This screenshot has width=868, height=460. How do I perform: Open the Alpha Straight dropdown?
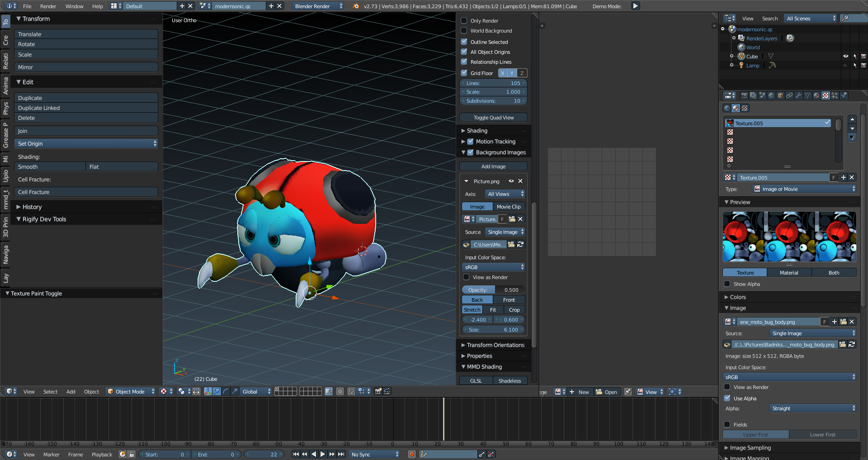pos(812,408)
